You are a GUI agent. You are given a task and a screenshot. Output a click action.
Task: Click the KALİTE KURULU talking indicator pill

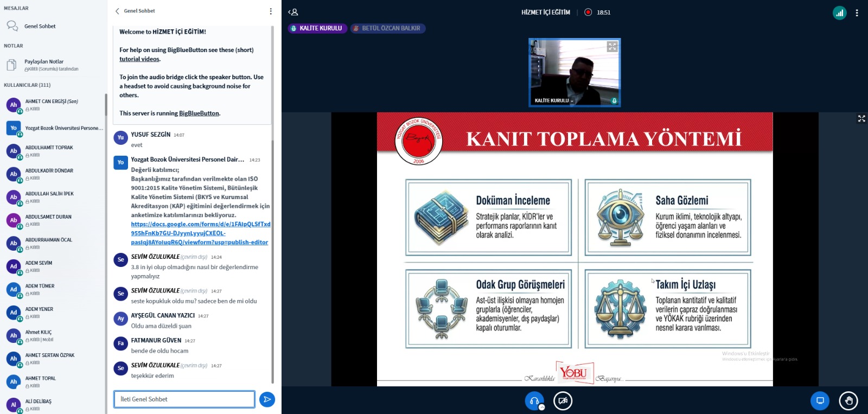pyautogui.click(x=316, y=28)
